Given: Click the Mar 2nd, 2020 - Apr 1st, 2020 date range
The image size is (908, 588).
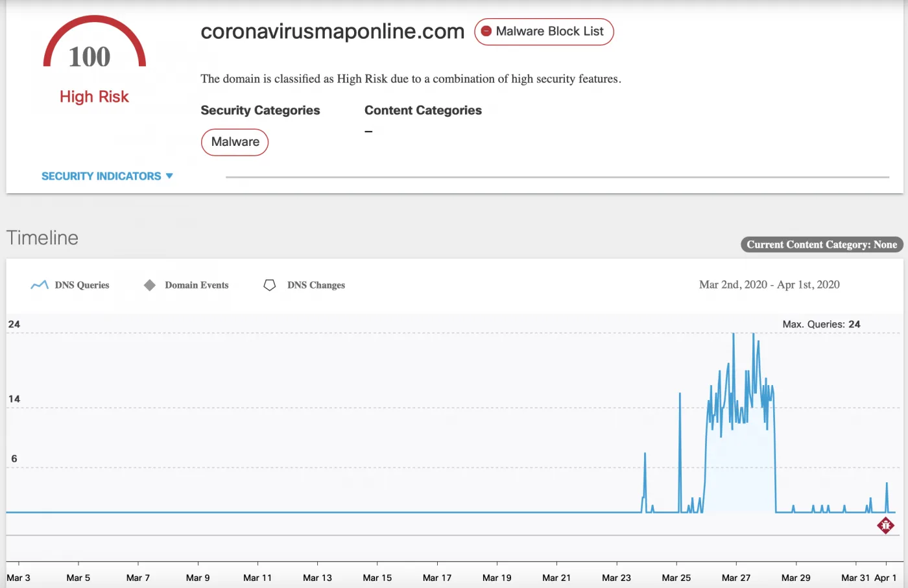Looking at the screenshot, I should (769, 285).
